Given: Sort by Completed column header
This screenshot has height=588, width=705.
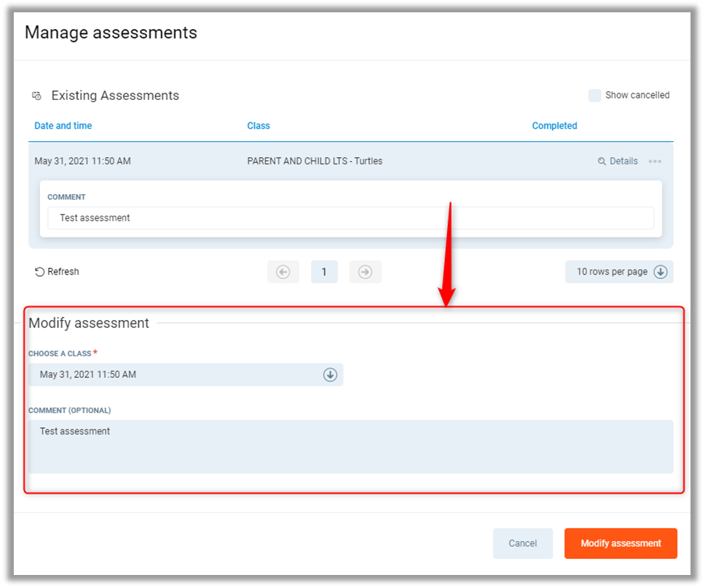Looking at the screenshot, I should tap(554, 126).
